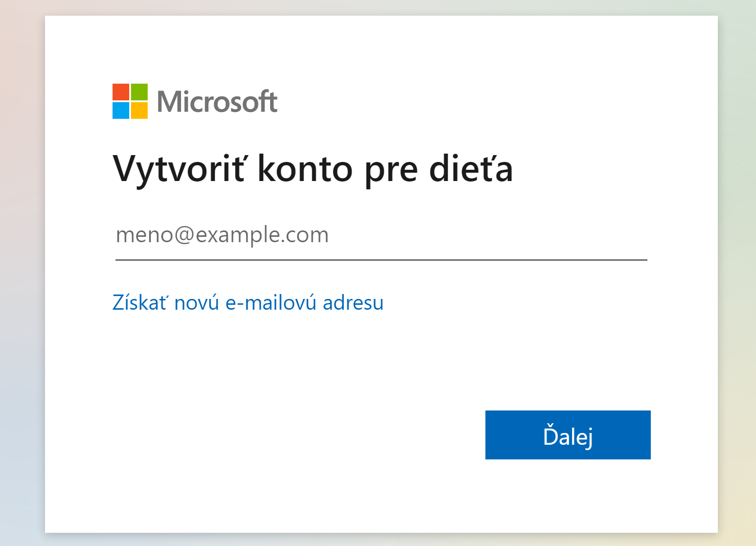The width and height of the screenshot is (756, 546).
Task: Click the "Vytvoriť konto pre dieťa" heading
Action: coord(313,169)
